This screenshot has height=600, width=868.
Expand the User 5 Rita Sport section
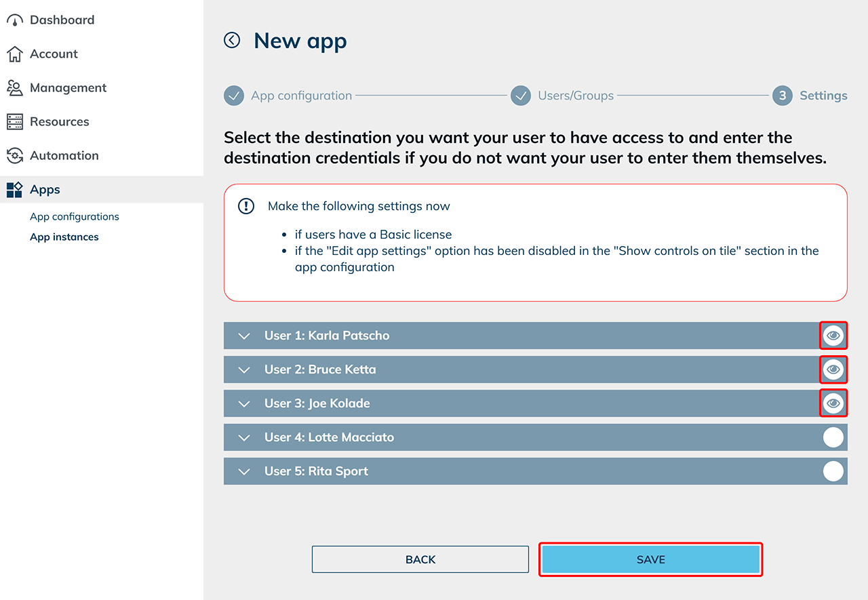click(244, 471)
